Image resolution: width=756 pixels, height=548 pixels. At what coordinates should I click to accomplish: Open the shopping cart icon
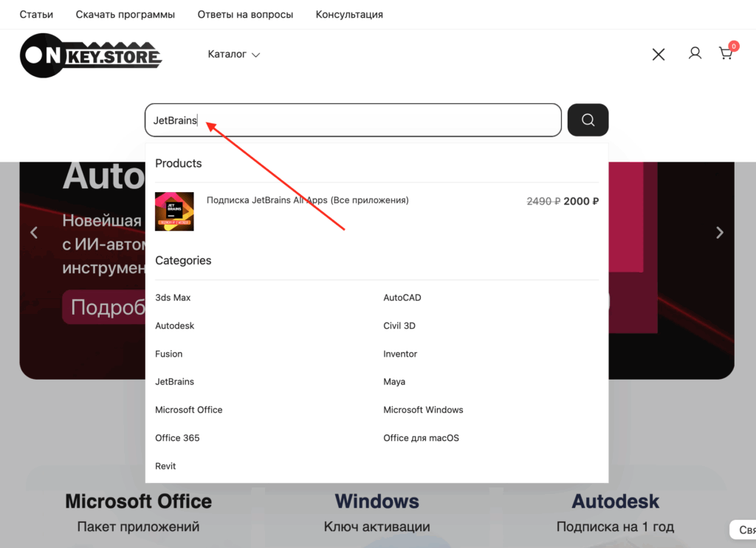pos(726,53)
